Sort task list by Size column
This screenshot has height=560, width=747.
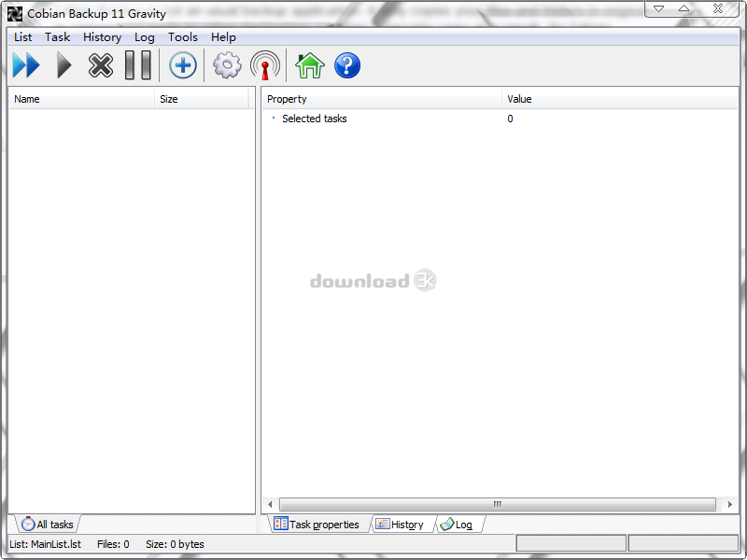click(201, 99)
